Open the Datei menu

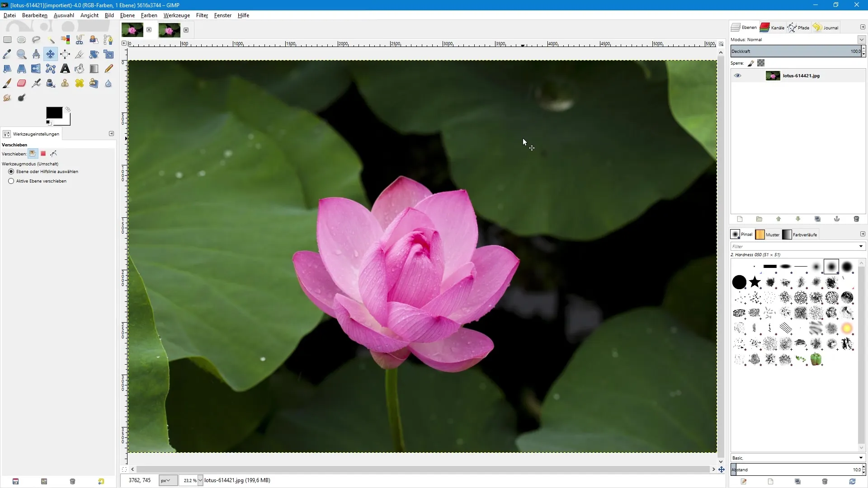click(x=9, y=15)
